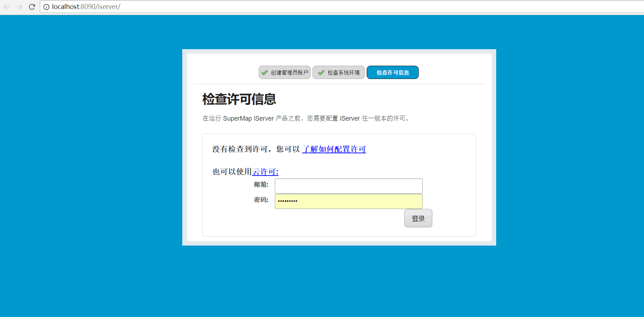Click the 邮箱 text input field

(348, 186)
